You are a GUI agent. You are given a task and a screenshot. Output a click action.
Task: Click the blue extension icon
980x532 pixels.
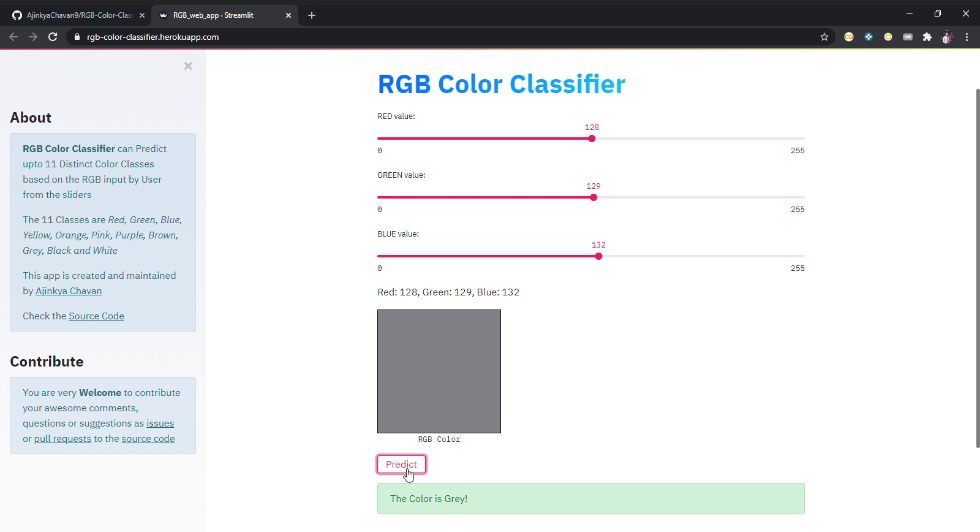[x=869, y=37]
